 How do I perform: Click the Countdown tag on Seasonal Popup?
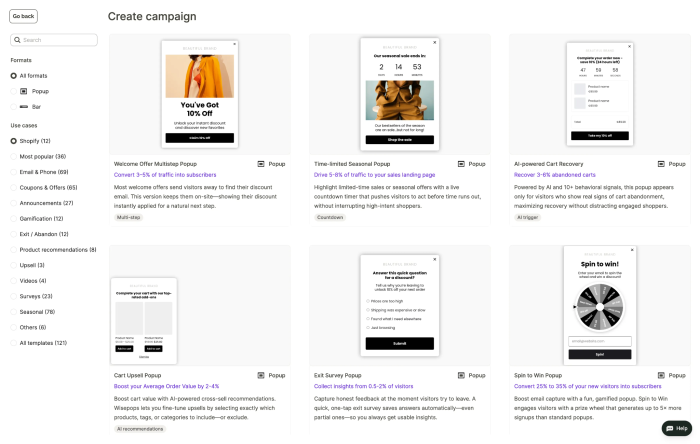pyautogui.click(x=330, y=217)
